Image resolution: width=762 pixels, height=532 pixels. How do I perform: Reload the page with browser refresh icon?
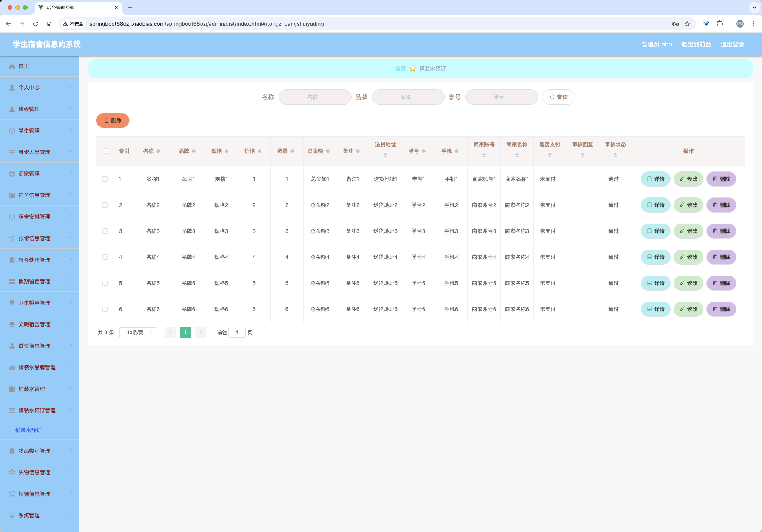[35, 24]
